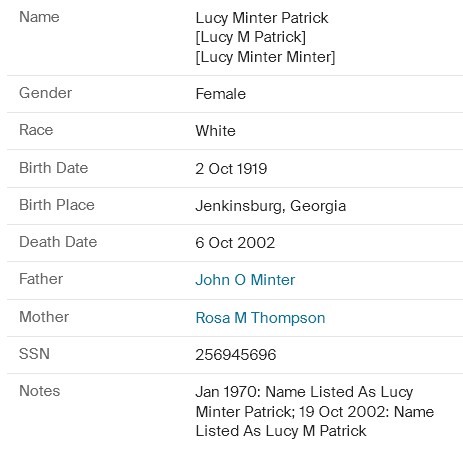This screenshot has width=463, height=454.
Task: Click the SSN number 256945696
Action: (x=236, y=355)
